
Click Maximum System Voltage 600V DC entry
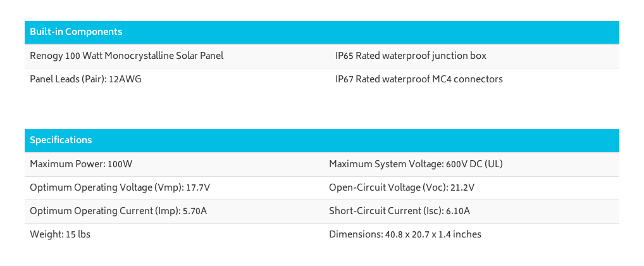click(x=416, y=165)
